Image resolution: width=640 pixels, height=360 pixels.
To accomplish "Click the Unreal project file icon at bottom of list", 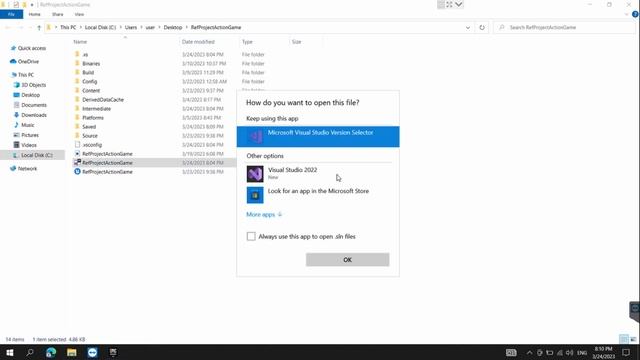I will tap(77, 172).
